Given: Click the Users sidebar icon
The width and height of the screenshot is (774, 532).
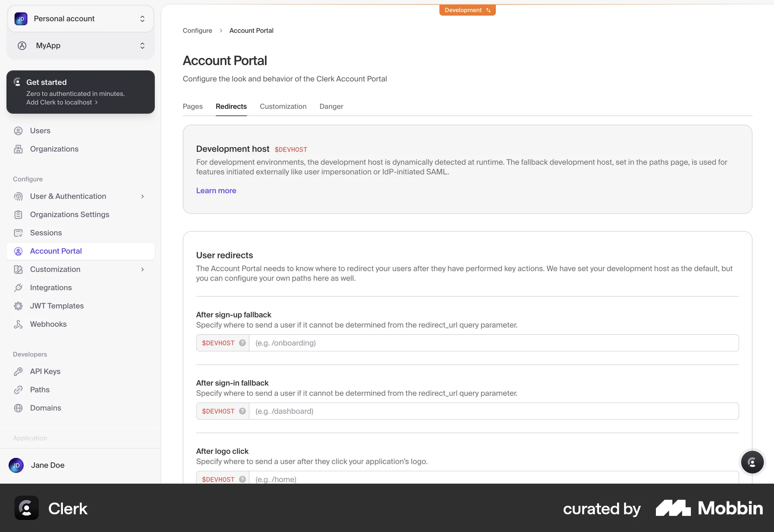Looking at the screenshot, I should click(x=18, y=131).
